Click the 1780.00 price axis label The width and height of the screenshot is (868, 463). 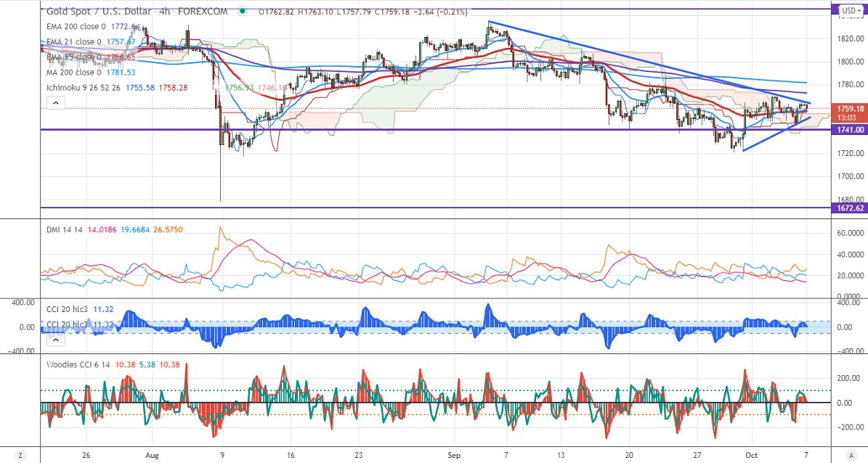pos(851,85)
